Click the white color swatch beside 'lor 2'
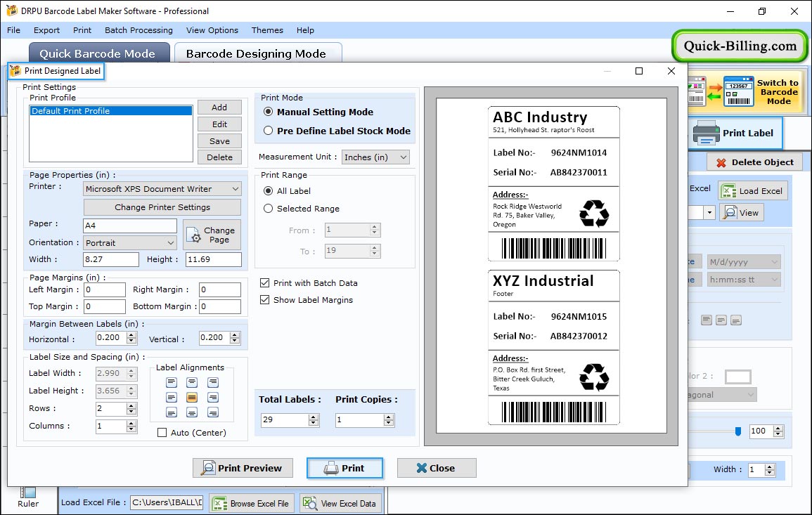The height and width of the screenshot is (515, 812). coord(738,377)
